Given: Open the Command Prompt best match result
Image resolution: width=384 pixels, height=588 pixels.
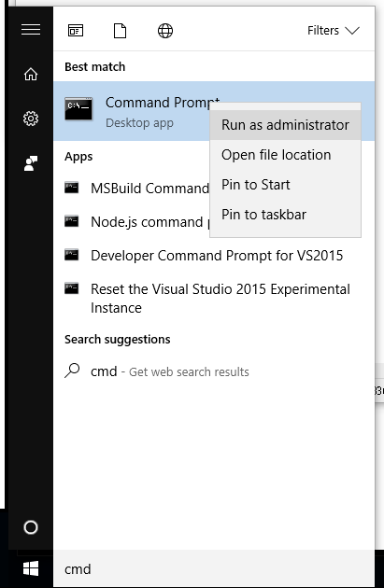Looking at the screenshot, I should tap(214, 111).
